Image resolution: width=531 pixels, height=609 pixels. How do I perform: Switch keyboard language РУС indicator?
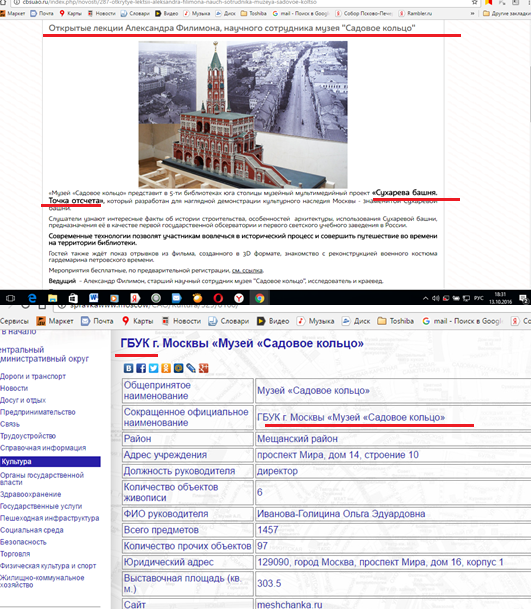click(x=479, y=298)
